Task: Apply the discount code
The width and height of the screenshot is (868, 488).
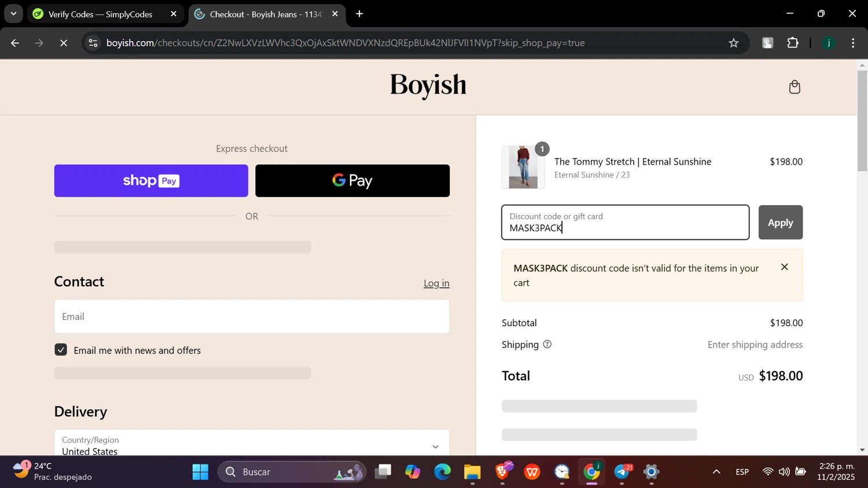Action: [780, 223]
